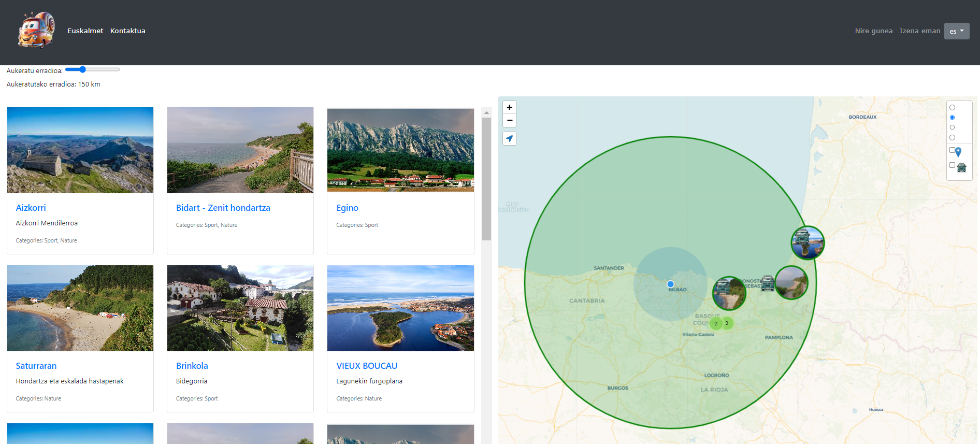The image size is (980, 444).
Task: Click 'Categories: Sport' under Egino
Action: [x=357, y=225]
